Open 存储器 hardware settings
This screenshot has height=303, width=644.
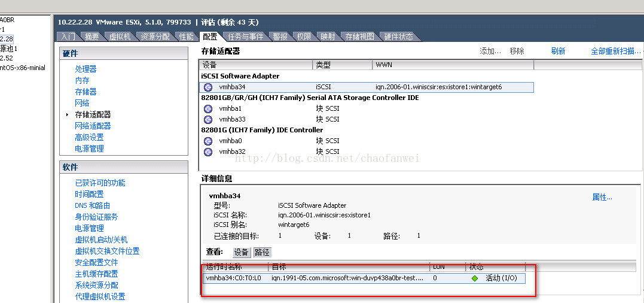[86, 92]
